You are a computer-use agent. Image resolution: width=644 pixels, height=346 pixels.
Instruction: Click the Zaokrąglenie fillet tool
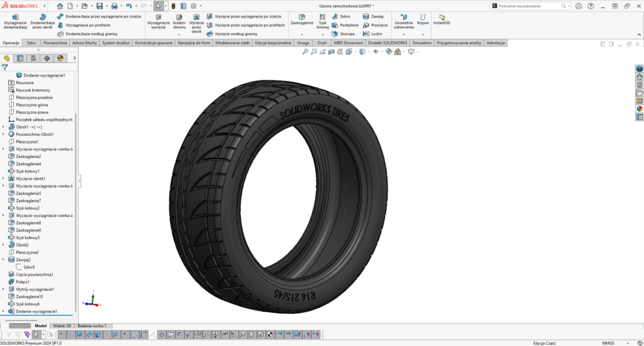302,20
